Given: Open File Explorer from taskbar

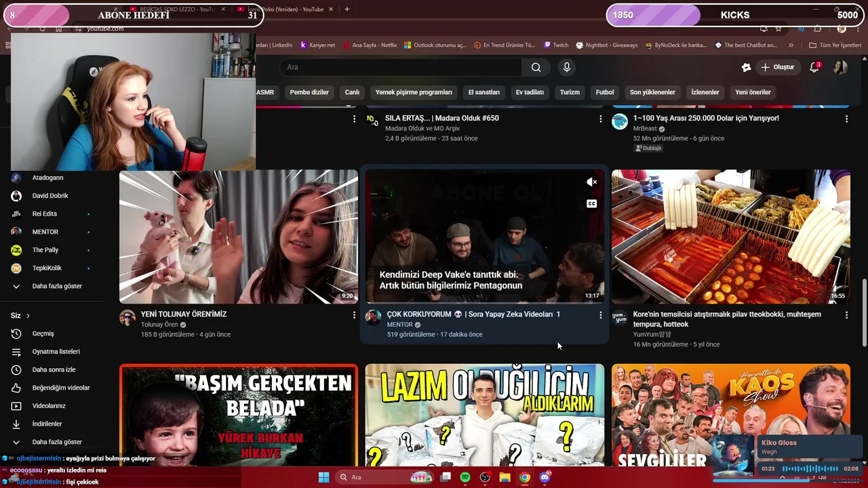Looking at the screenshot, I should [505, 477].
